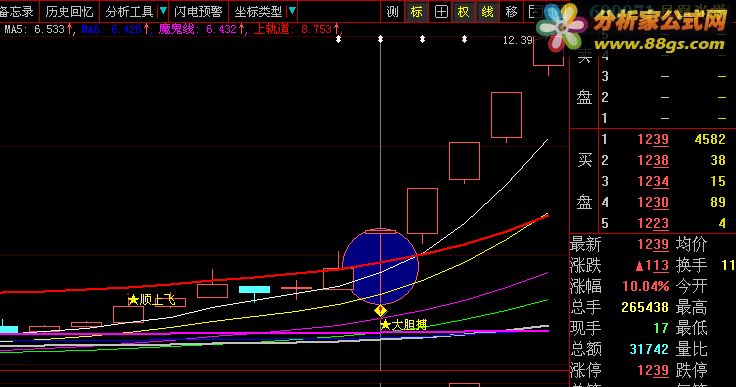Screen dimensions: 736x387
Task: Click the yellow diamond warning marker
Action: click(380, 310)
